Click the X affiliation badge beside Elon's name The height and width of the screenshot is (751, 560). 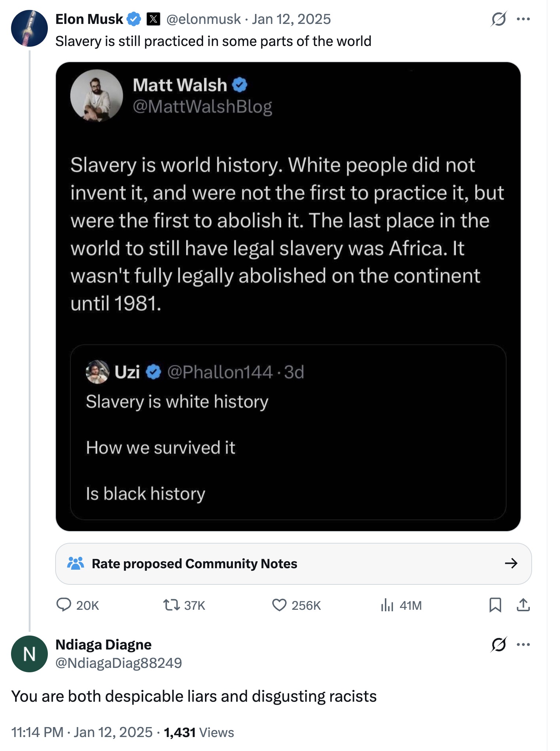tap(153, 19)
